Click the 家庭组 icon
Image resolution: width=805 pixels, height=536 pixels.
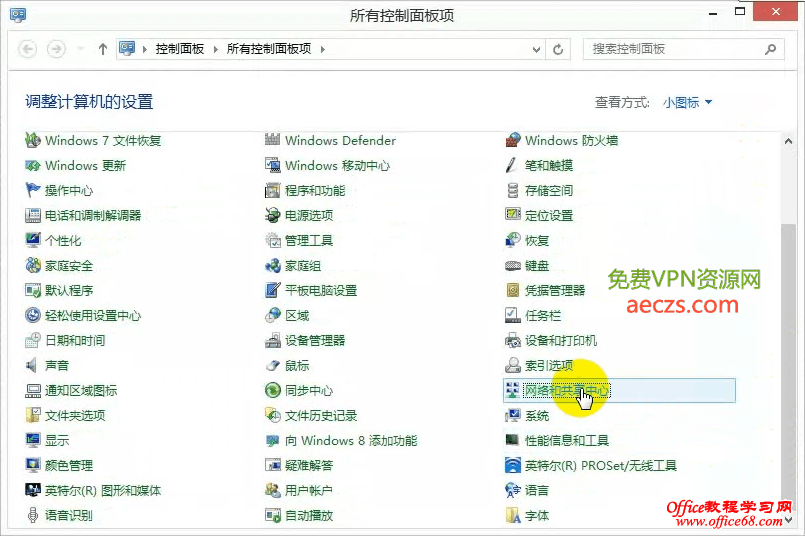point(273,265)
